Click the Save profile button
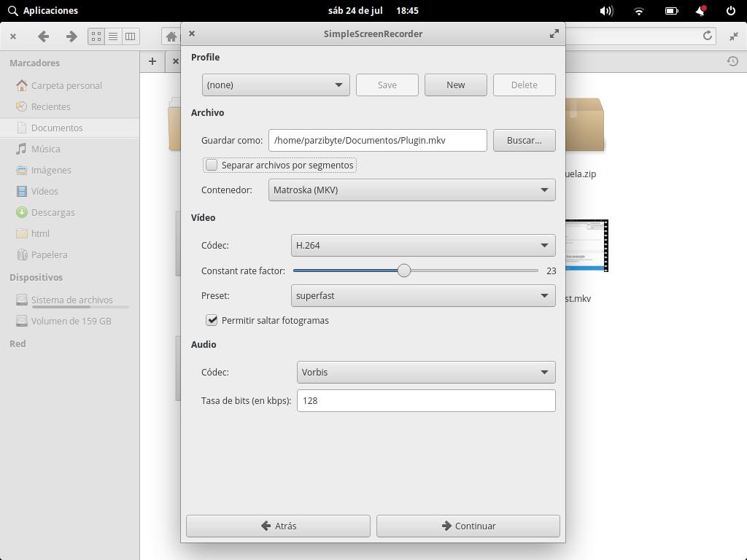The height and width of the screenshot is (560, 747). (387, 85)
